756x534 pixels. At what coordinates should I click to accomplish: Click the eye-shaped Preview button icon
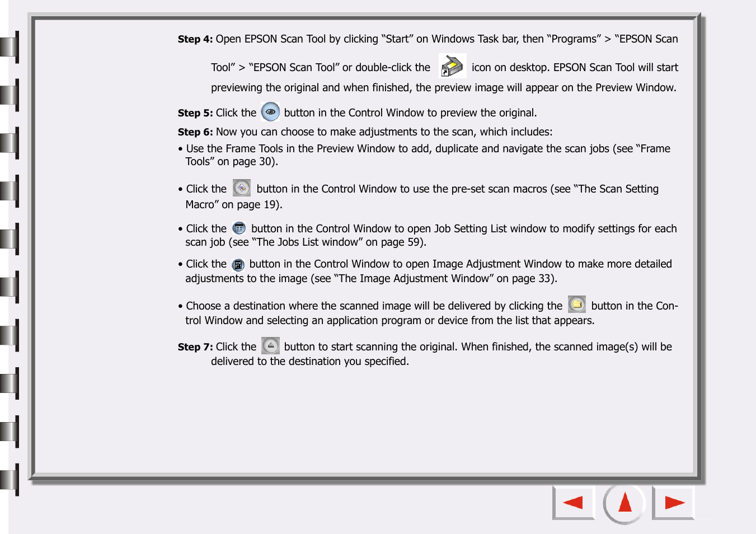(x=270, y=112)
